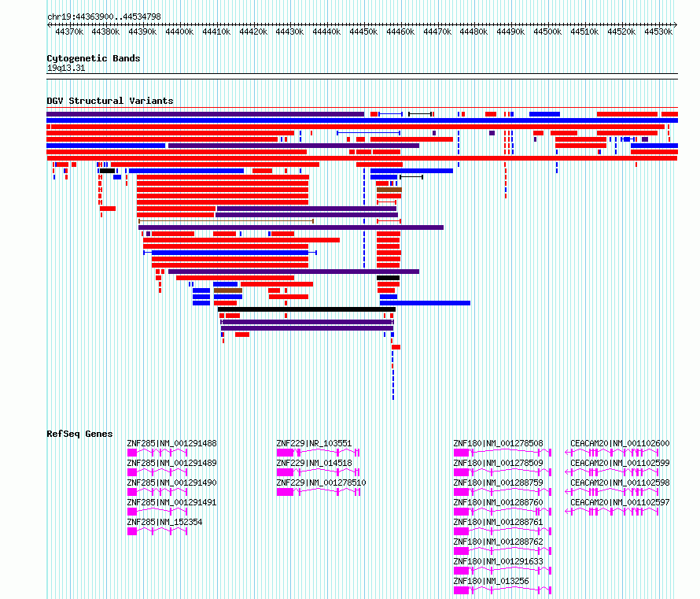Click the 44400k ruler label

tap(179, 31)
